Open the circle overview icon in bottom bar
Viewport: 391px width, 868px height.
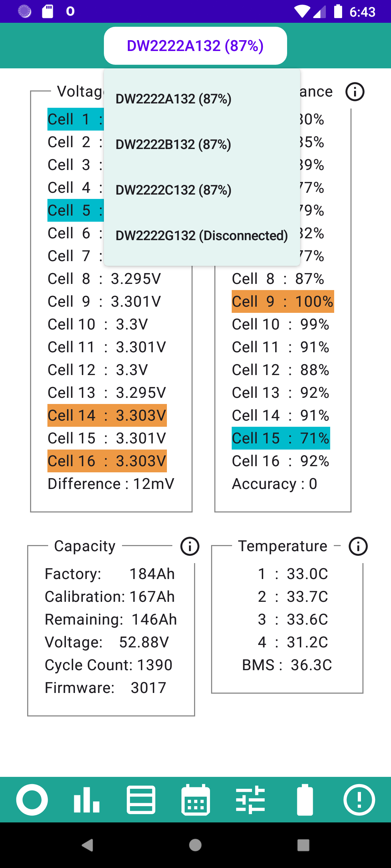(32, 800)
